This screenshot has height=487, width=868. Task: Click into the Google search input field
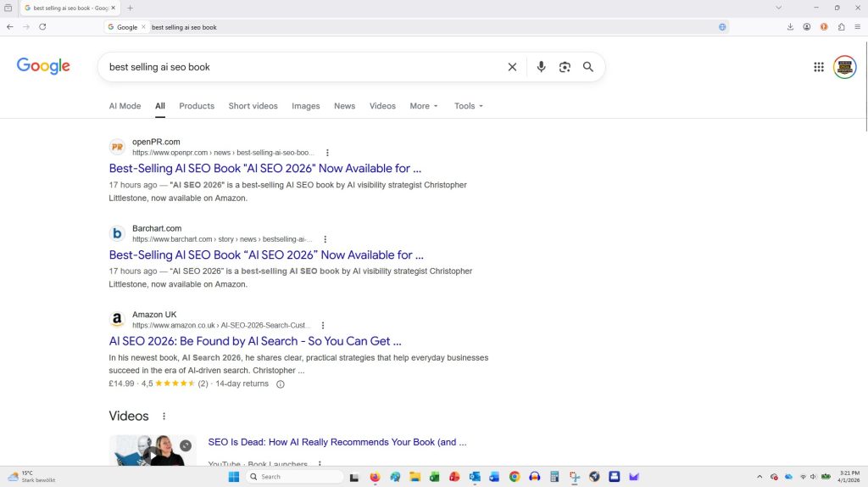point(304,67)
